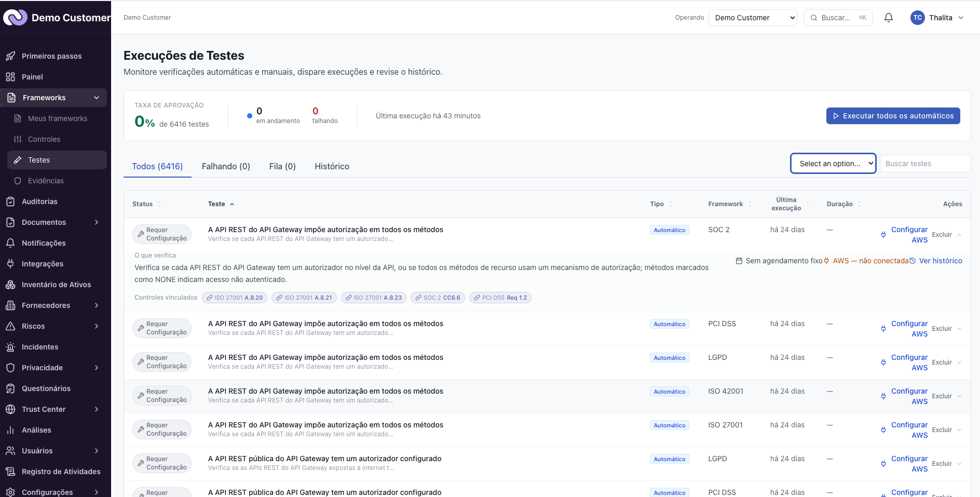
Task: Switch to the Todos (6416) tab
Action: [x=157, y=166]
